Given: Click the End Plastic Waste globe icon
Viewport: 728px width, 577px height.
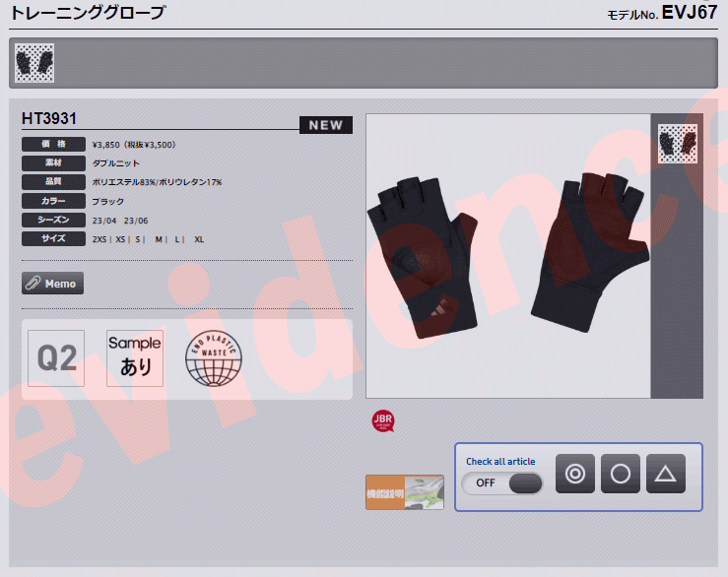Looking at the screenshot, I should pos(214,358).
